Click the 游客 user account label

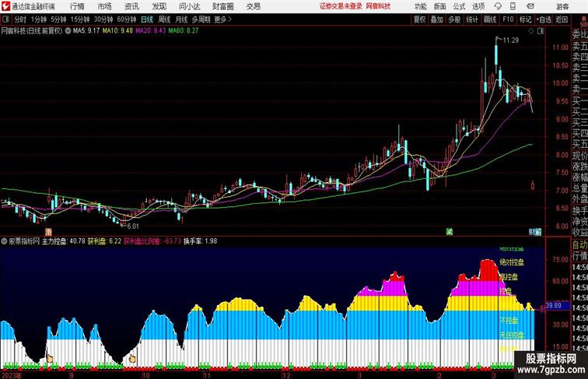pyautogui.click(x=562, y=6)
